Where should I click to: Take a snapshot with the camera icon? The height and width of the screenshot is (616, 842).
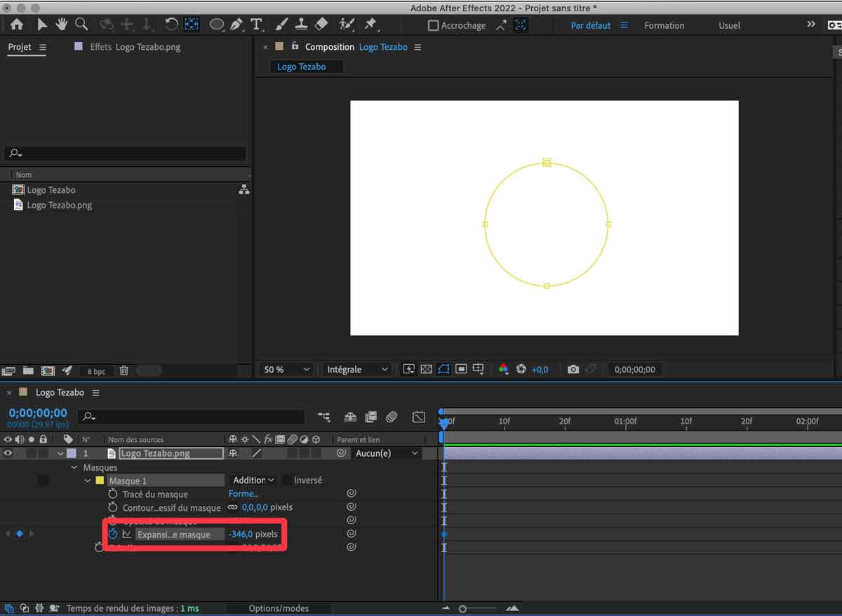[x=573, y=369]
